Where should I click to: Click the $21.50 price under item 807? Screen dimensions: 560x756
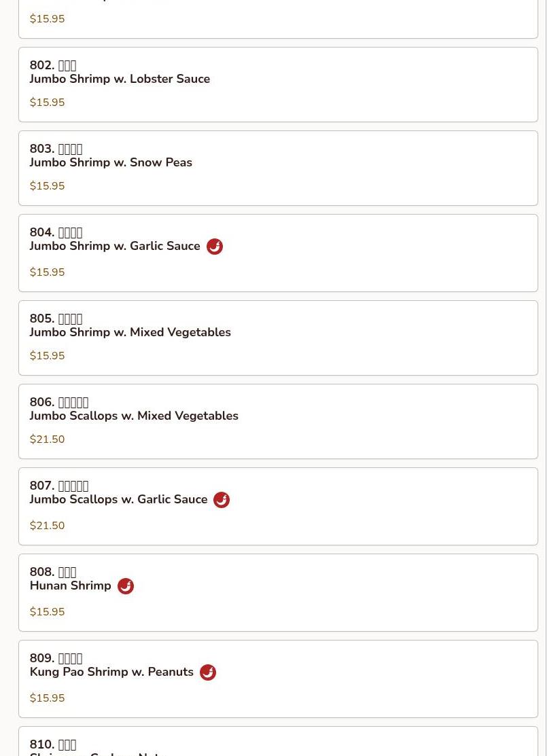point(48,526)
